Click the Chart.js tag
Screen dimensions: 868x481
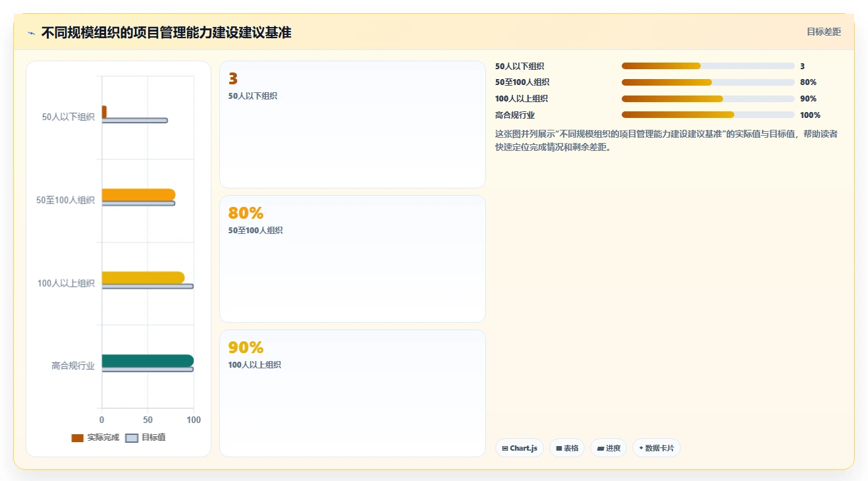[x=519, y=448]
